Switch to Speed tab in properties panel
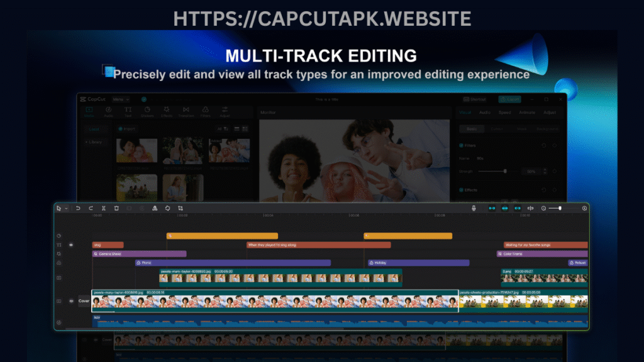 tap(505, 112)
